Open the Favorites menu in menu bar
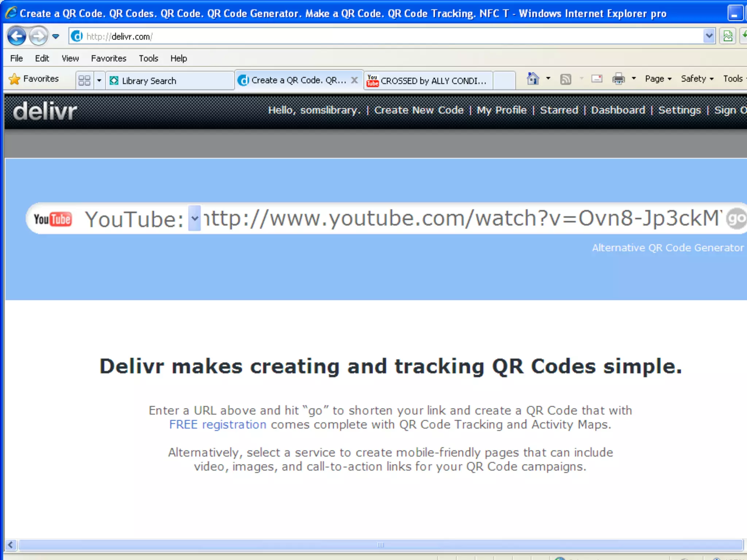 [x=108, y=58]
